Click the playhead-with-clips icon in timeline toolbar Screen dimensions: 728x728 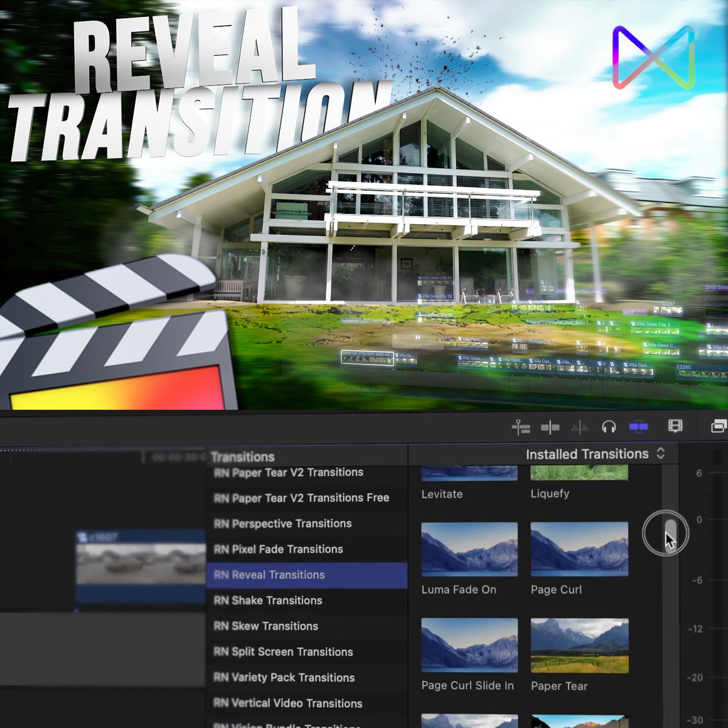click(x=521, y=427)
